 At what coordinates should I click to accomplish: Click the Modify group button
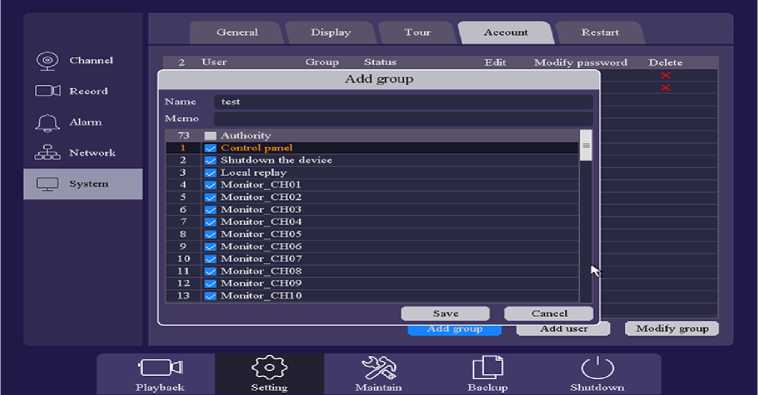pos(672,329)
